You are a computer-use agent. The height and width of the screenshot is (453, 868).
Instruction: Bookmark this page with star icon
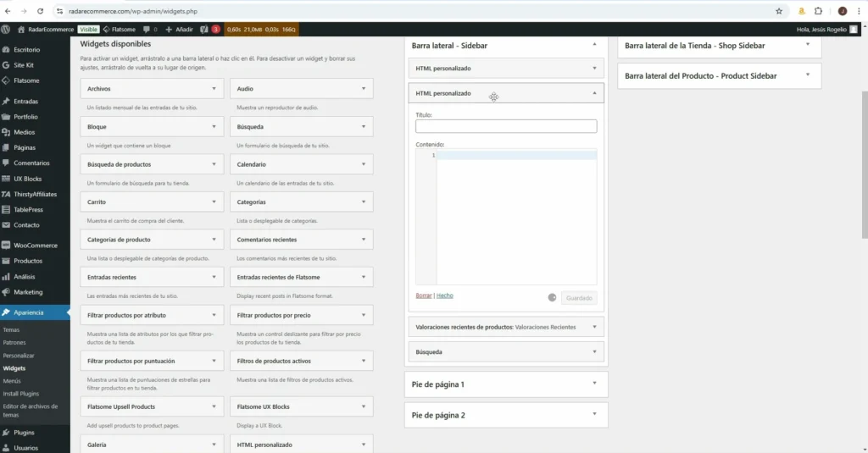click(779, 11)
